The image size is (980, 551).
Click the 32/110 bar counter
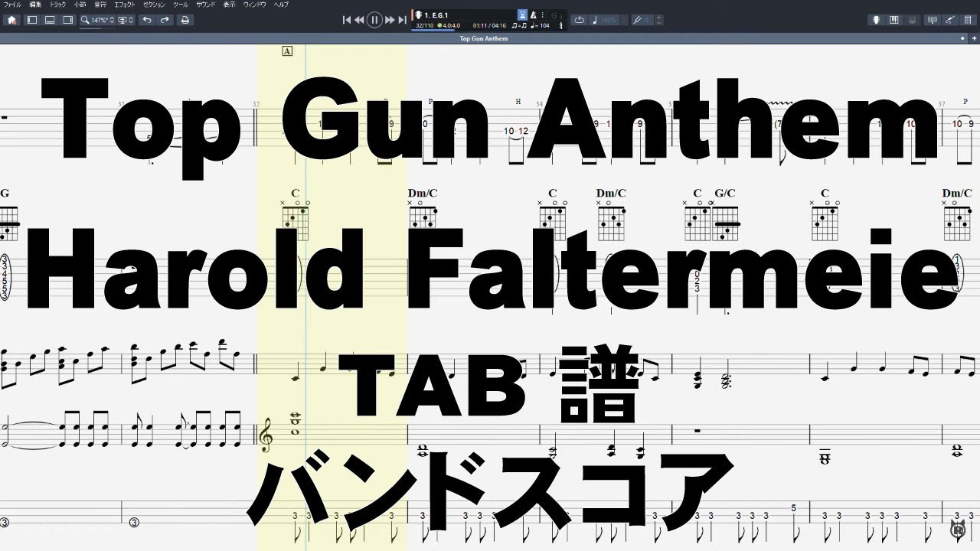(x=425, y=26)
